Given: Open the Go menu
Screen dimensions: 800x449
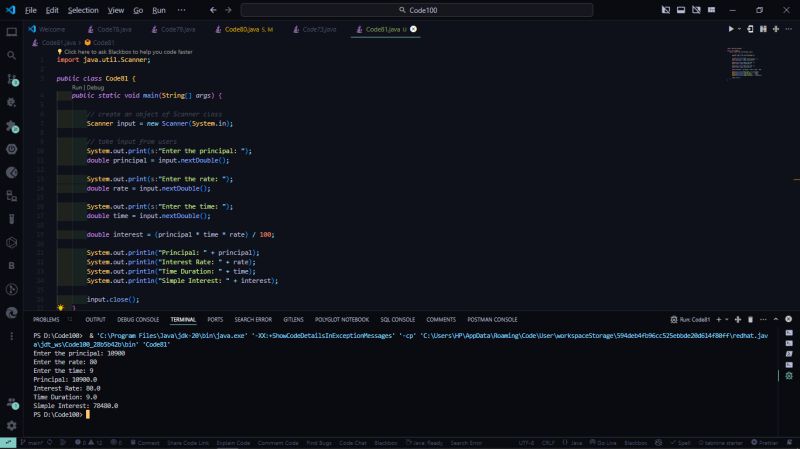Looking at the screenshot, I should tap(138, 10).
